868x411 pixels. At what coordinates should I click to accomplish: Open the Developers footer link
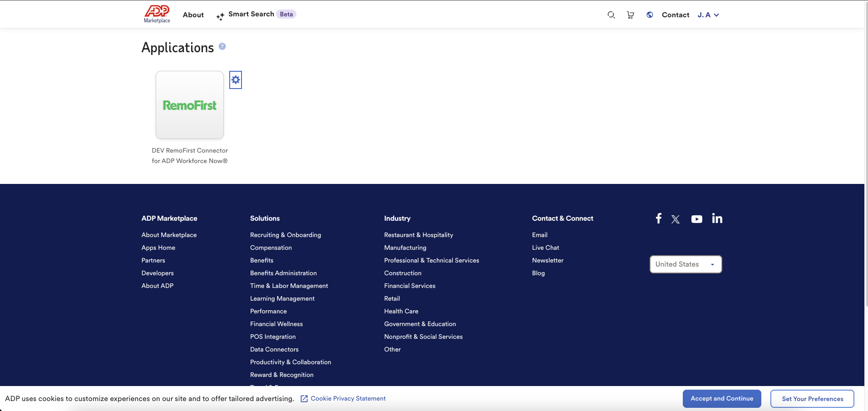[158, 273]
